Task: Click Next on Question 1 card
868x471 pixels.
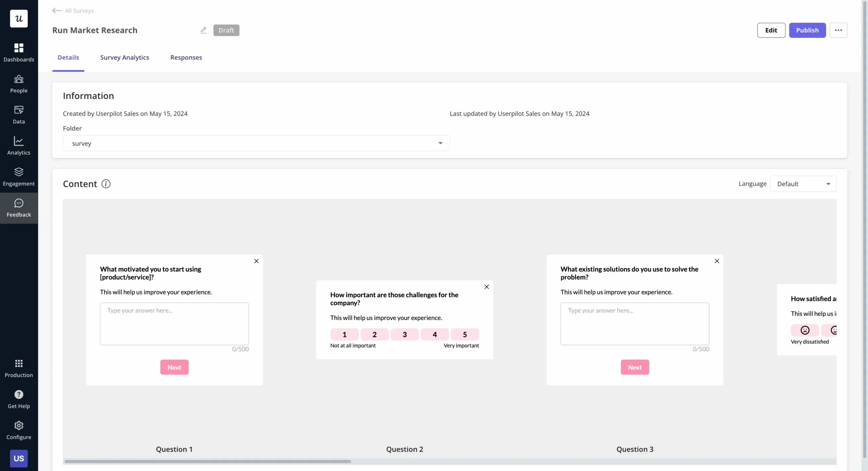Action: (x=174, y=367)
